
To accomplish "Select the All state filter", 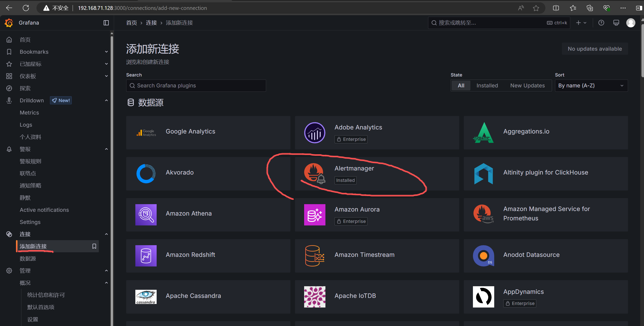I will tap(461, 86).
